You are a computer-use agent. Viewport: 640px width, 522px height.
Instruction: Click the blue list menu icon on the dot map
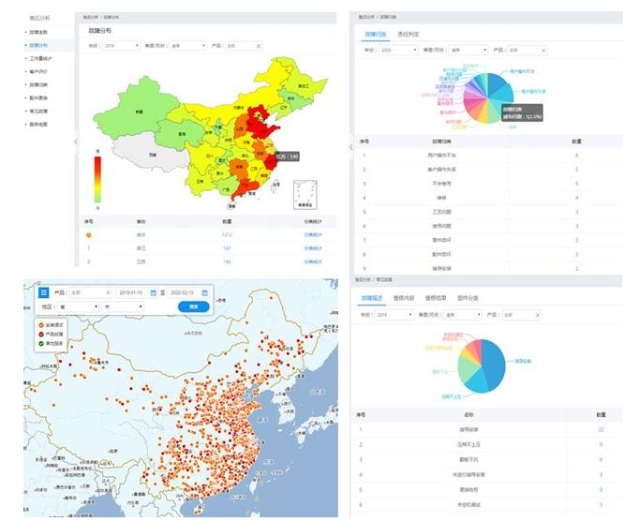43,292
